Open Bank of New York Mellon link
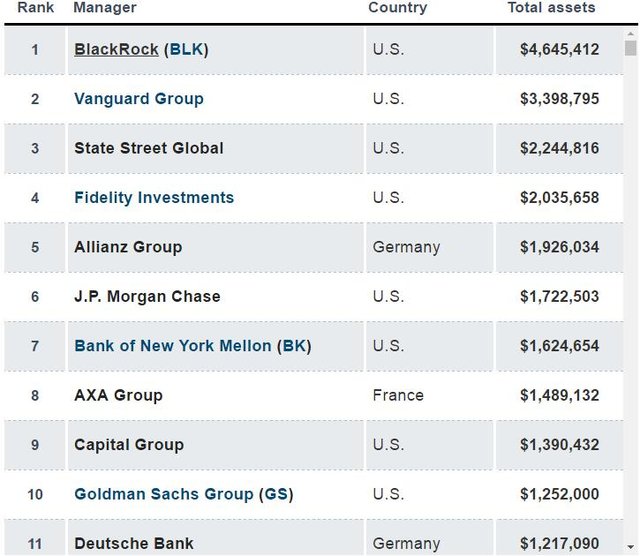The height and width of the screenshot is (556, 640). (172, 345)
